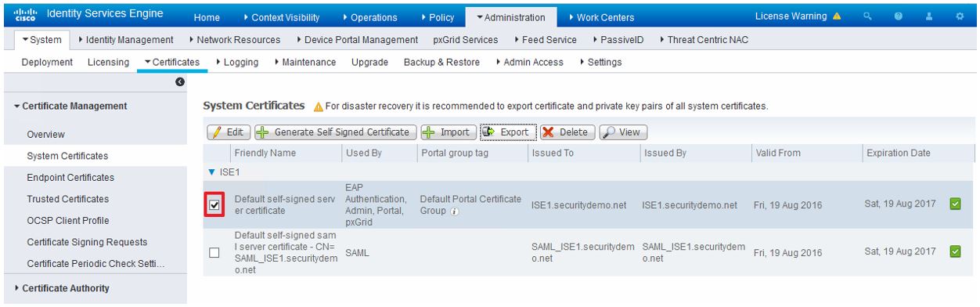Open the System submenu
The image size is (980, 307).
[x=42, y=40]
